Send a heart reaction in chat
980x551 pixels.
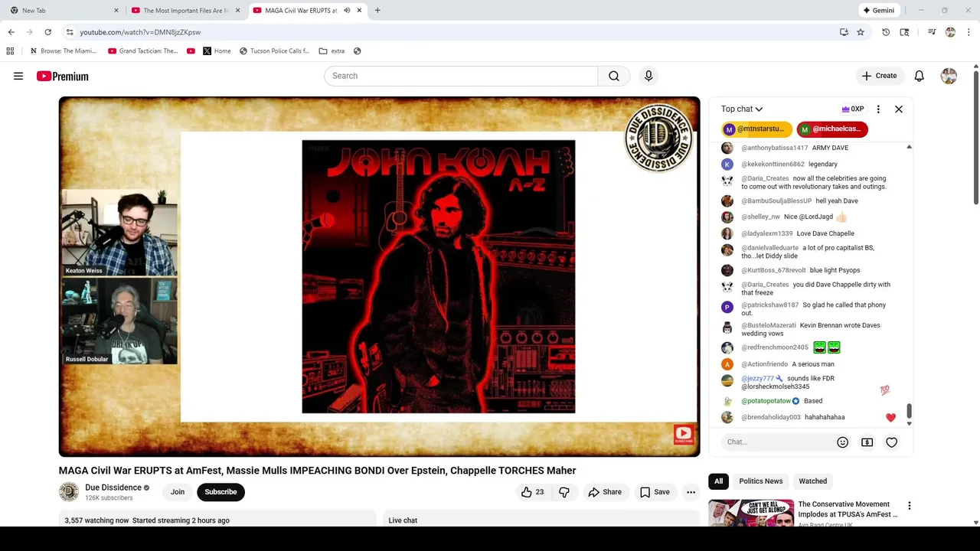891,442
